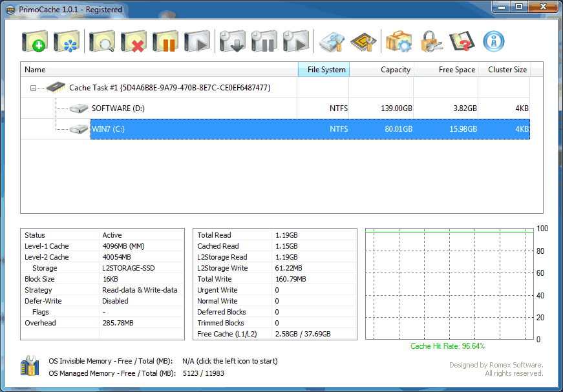Click the Total Read 1.19GB value

tap(286, 235)
